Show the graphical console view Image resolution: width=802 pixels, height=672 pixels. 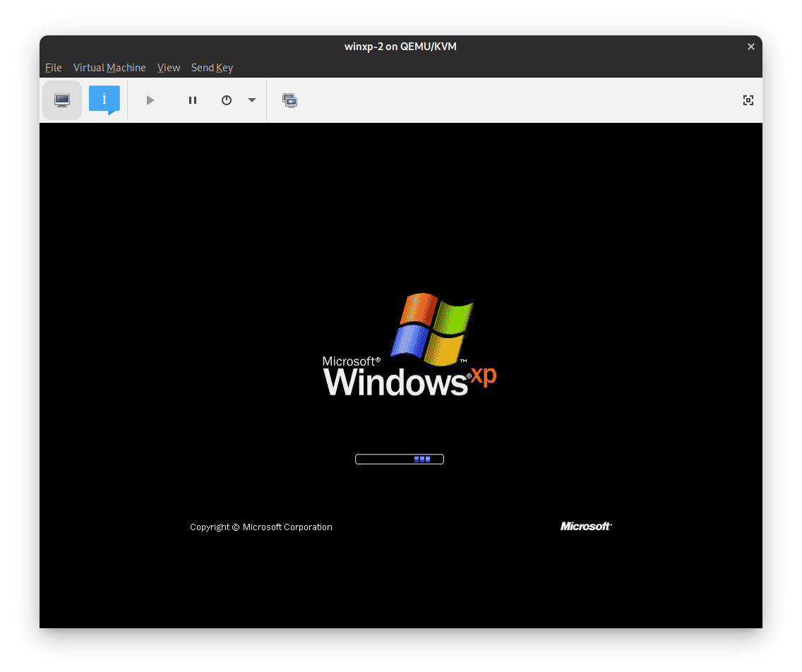[62, 100]
